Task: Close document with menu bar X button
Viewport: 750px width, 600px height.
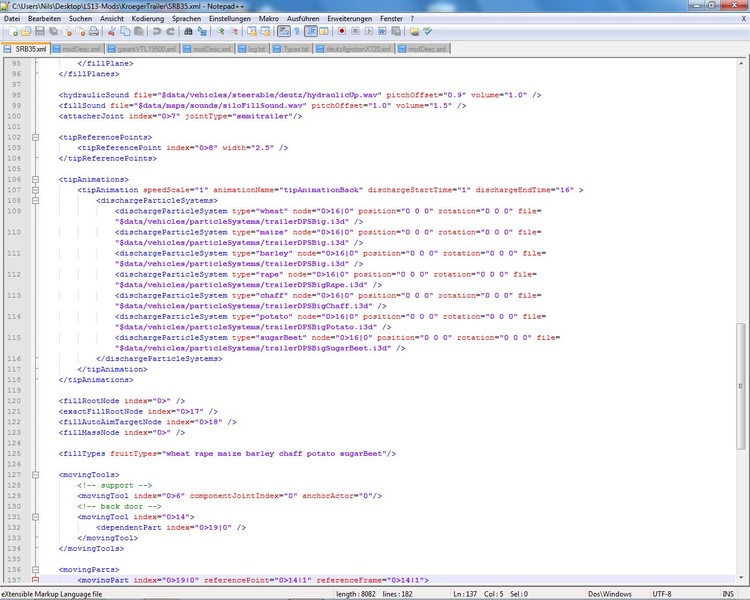Action: coord(744,19)
